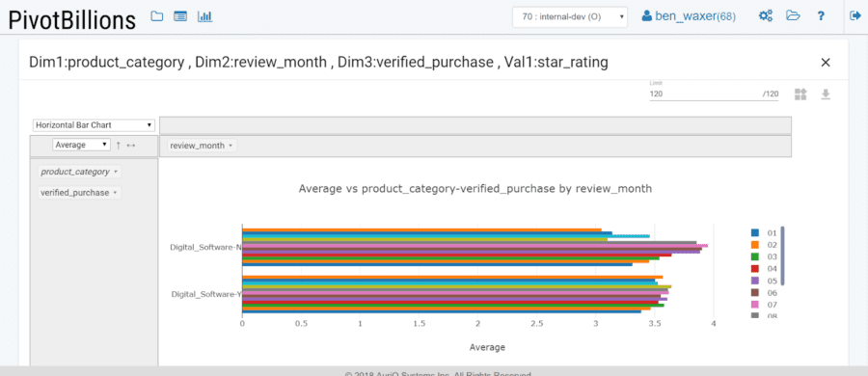
Task: Open the settings gears icon
Action: pyautogui.click(x=766, y=16)
